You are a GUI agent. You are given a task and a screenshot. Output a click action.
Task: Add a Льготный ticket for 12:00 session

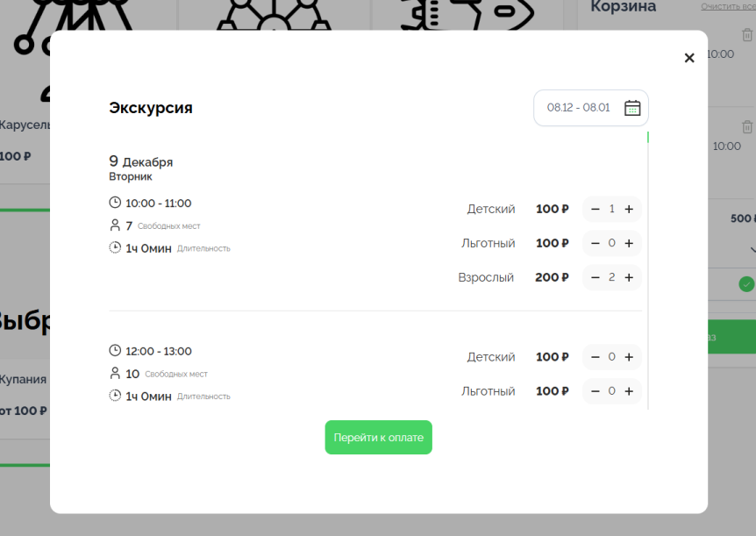[629, 391]
